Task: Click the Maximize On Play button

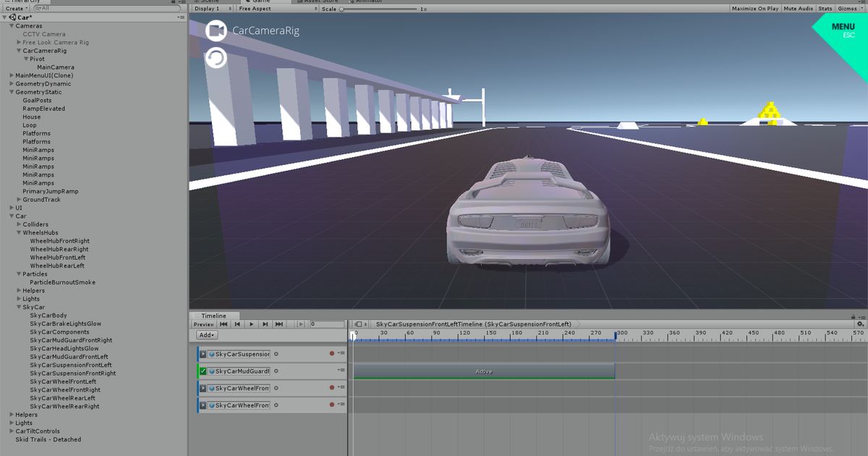Action: click(x=754, y=8)
